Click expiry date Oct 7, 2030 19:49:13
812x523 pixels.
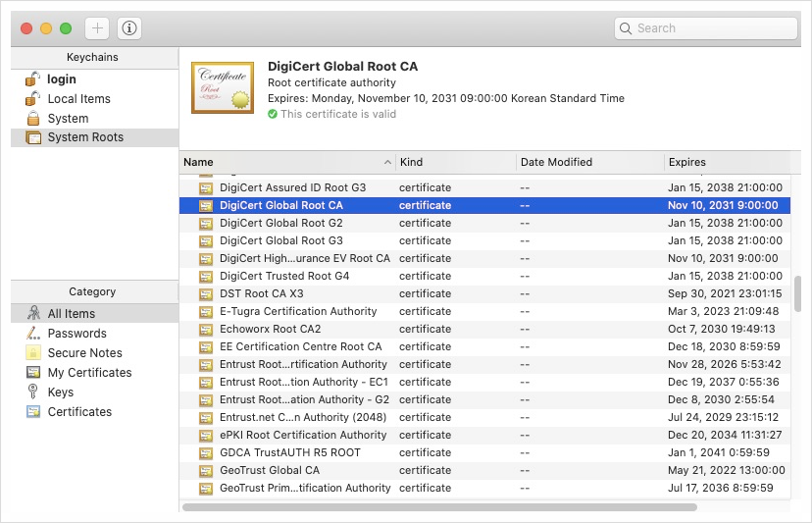[722, 329]
